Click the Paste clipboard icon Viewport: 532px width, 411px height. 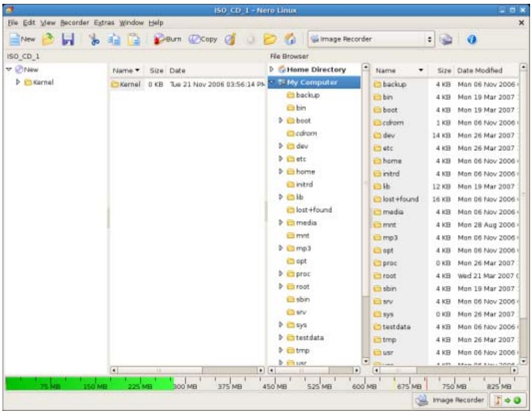pos(133,39)
